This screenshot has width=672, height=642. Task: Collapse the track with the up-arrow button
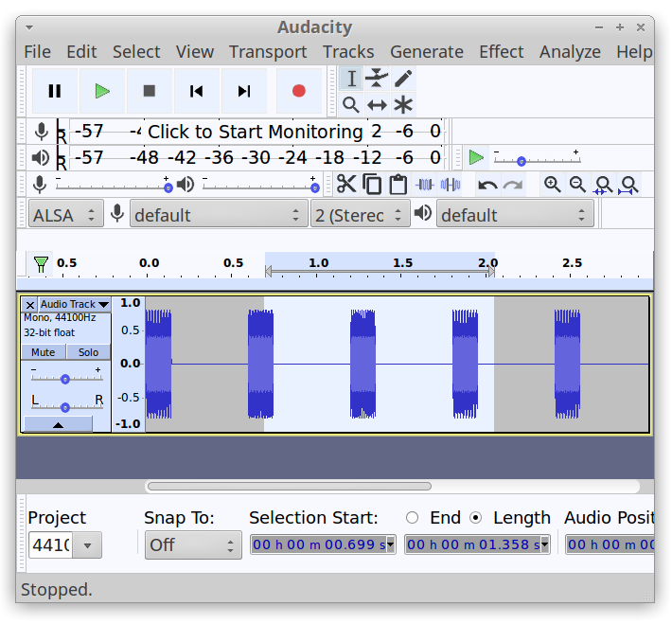pos(59,424)
